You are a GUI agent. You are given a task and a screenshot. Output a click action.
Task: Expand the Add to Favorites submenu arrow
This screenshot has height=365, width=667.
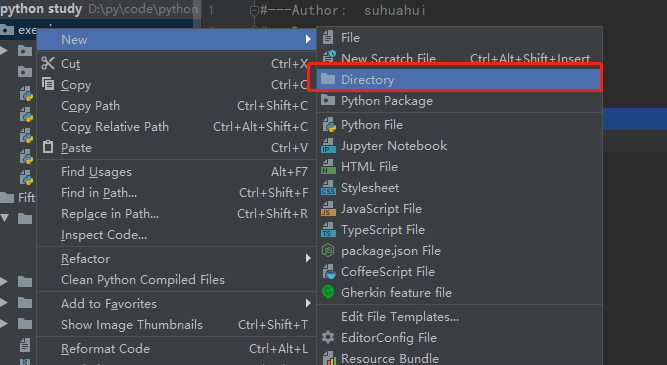(308, 303)
